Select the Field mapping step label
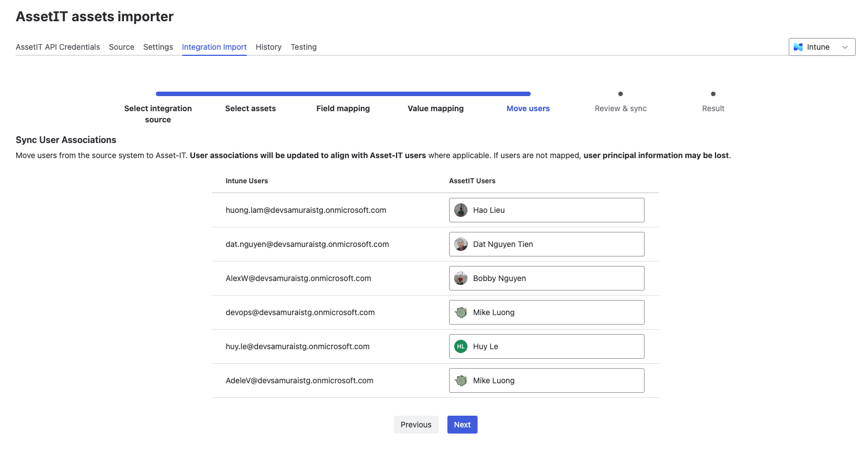Image resolution: width=868 pixels, height=452 pixels. (343, 108)
